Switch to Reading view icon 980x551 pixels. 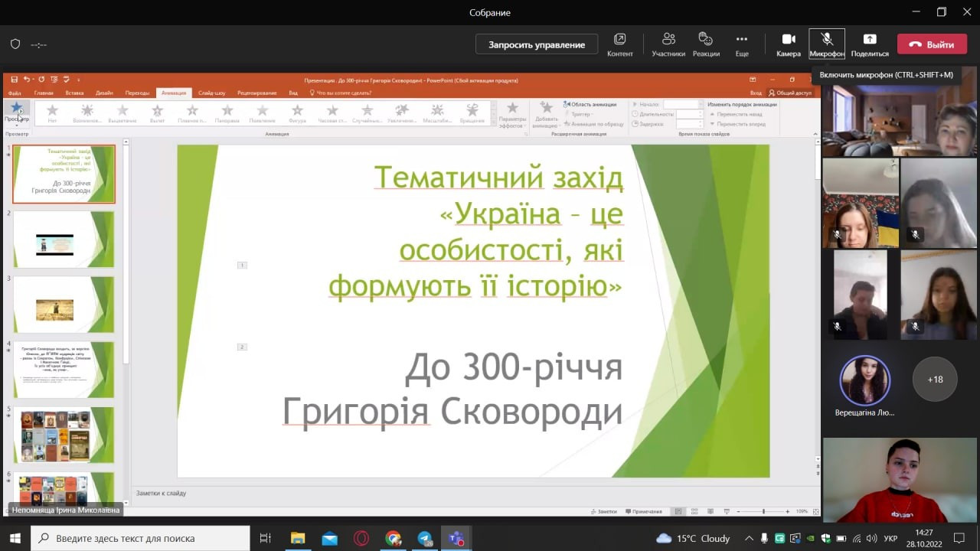pos(709,511)
